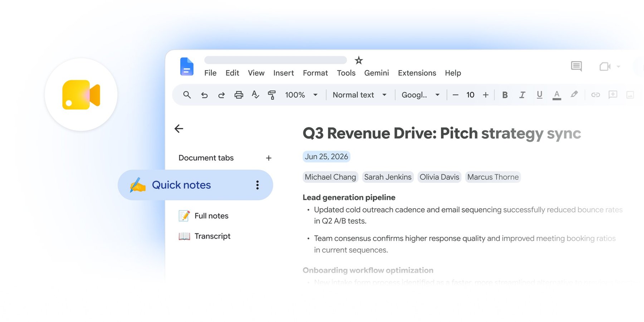Redo the last action

coord(221,95)
